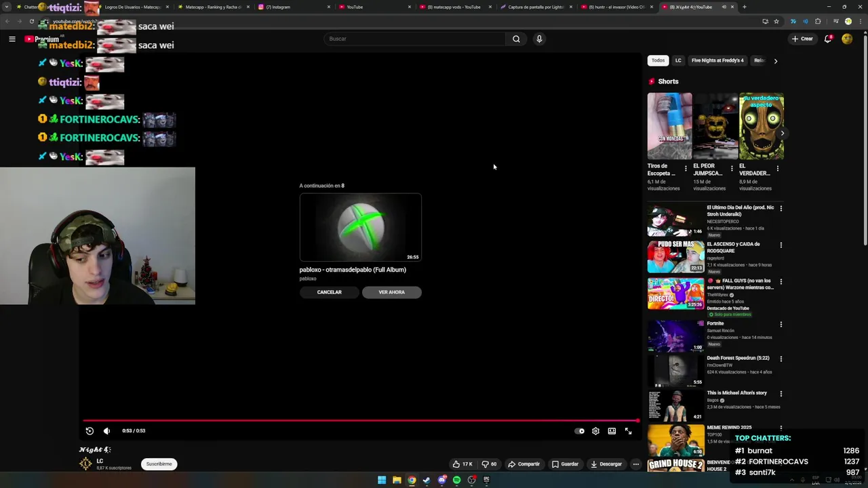
Task: Open the pabloxo Xbox album thumbnail
Action: pyautogui.click(x=361, y=227)
